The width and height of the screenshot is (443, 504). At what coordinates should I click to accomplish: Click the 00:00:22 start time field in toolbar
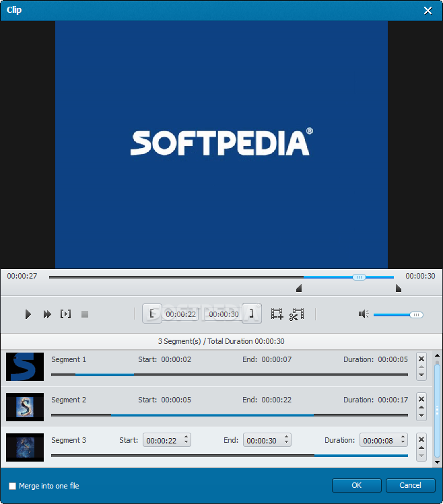pos(180,314)
